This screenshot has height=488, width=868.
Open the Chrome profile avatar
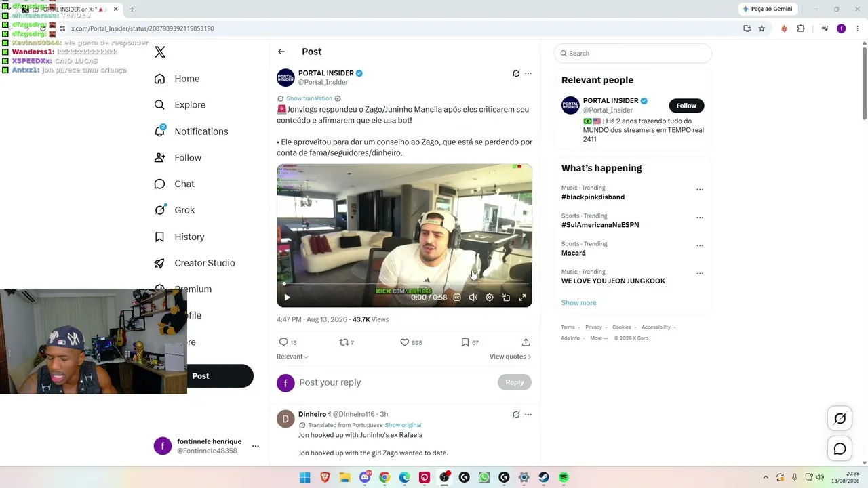point(841,28)
